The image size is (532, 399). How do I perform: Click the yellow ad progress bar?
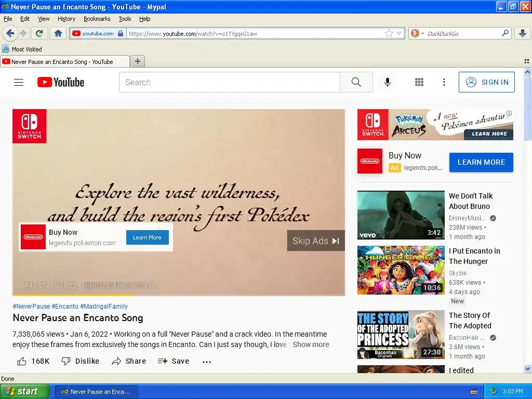[73, 295]
